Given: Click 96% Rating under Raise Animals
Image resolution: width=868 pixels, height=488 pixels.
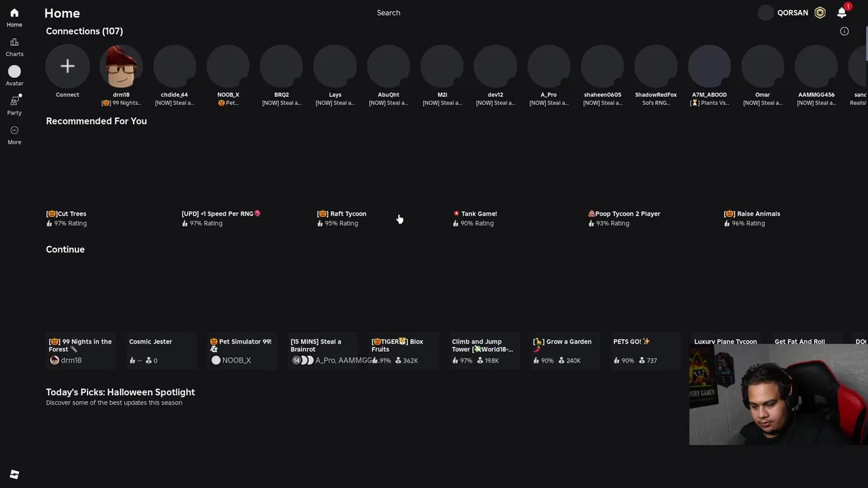Looking at the screenshot, I should point(745,224).
